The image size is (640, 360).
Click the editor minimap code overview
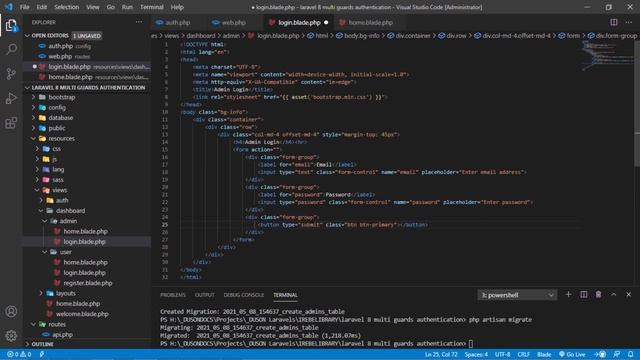pyautogui.click(x=607, y=56)
